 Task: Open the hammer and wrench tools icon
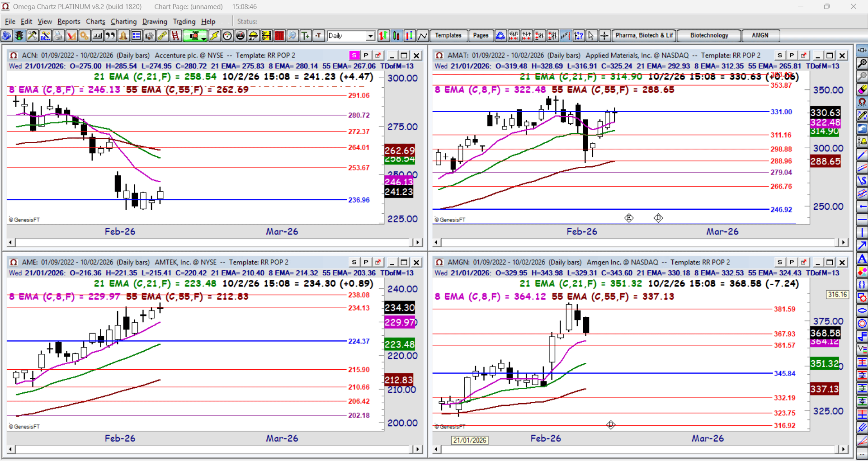(32, 36)
